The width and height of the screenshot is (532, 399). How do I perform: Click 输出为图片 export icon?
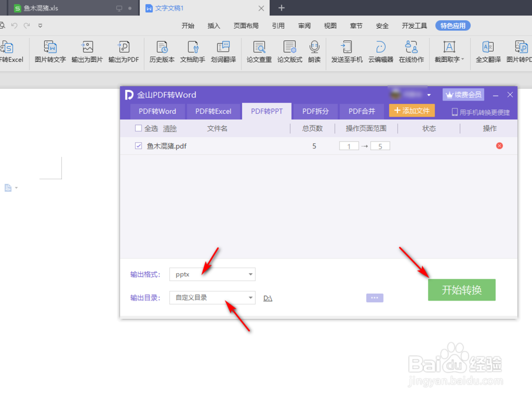click(87, 52)
